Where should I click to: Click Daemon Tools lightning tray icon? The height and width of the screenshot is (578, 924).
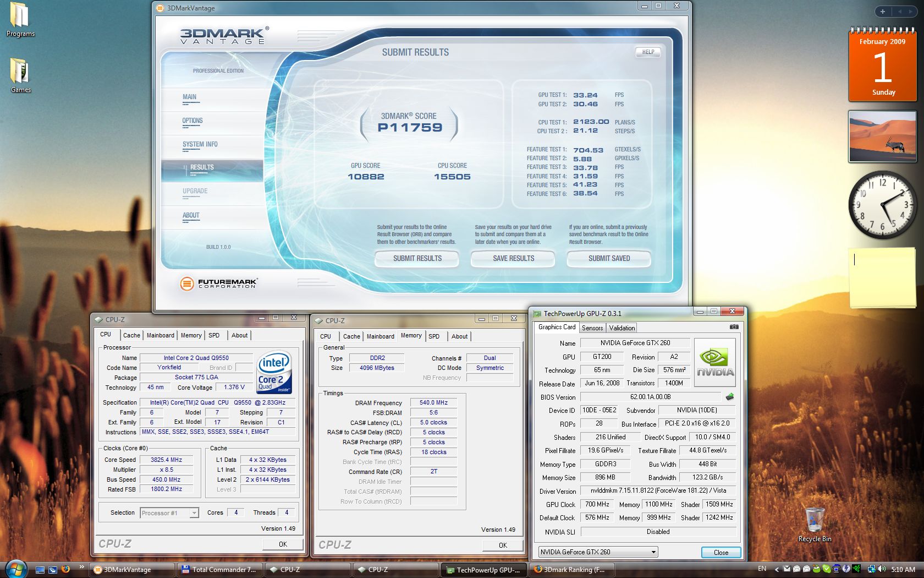pos(846,569)
